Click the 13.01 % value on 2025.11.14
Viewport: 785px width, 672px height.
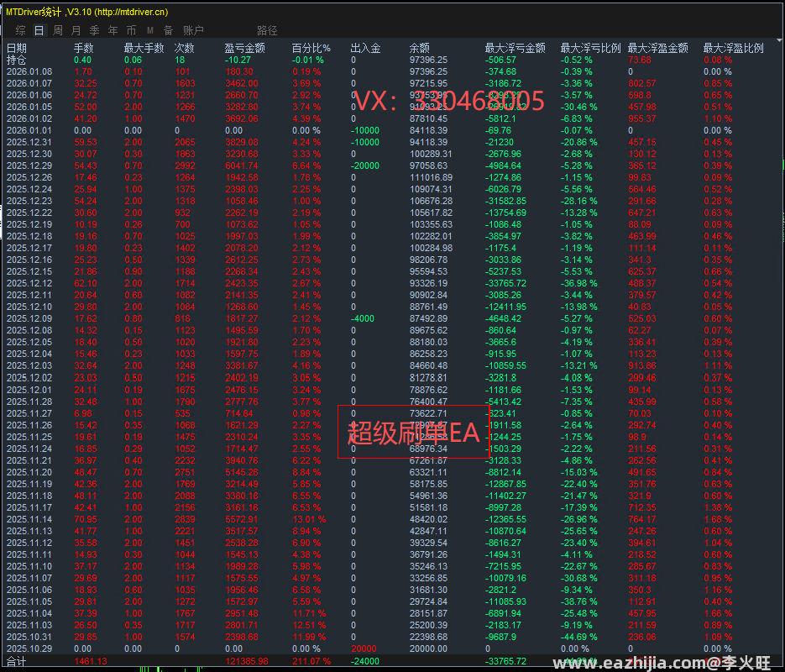pos(310,519)
